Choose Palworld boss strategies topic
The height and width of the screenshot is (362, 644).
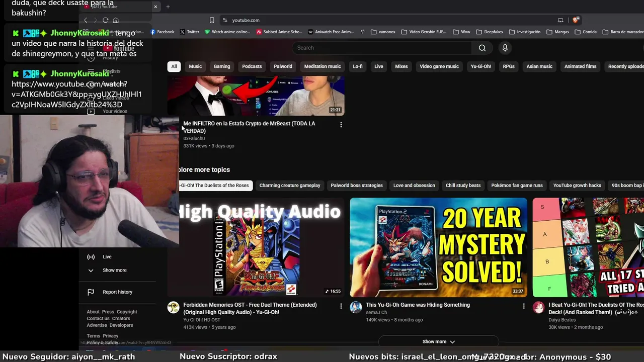(357, 186)
